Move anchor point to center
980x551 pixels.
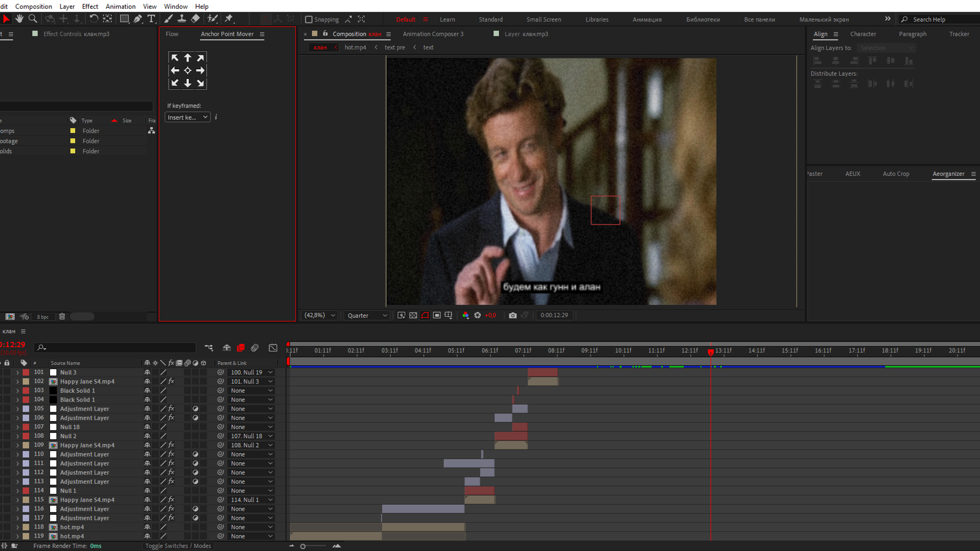click(188, 70)
